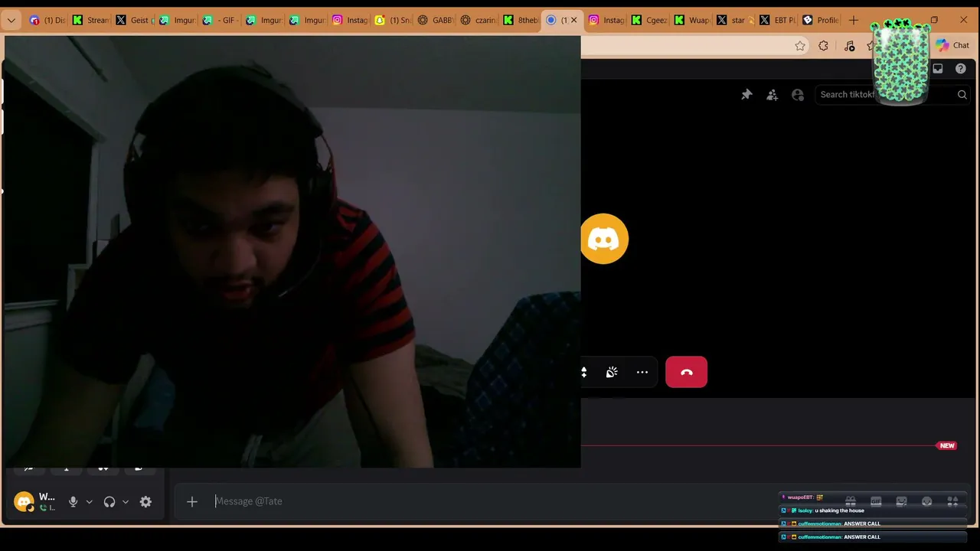Open the soundboard icon in call controls
This screenshot has width=980, height=551.
[x=612, y=372]
